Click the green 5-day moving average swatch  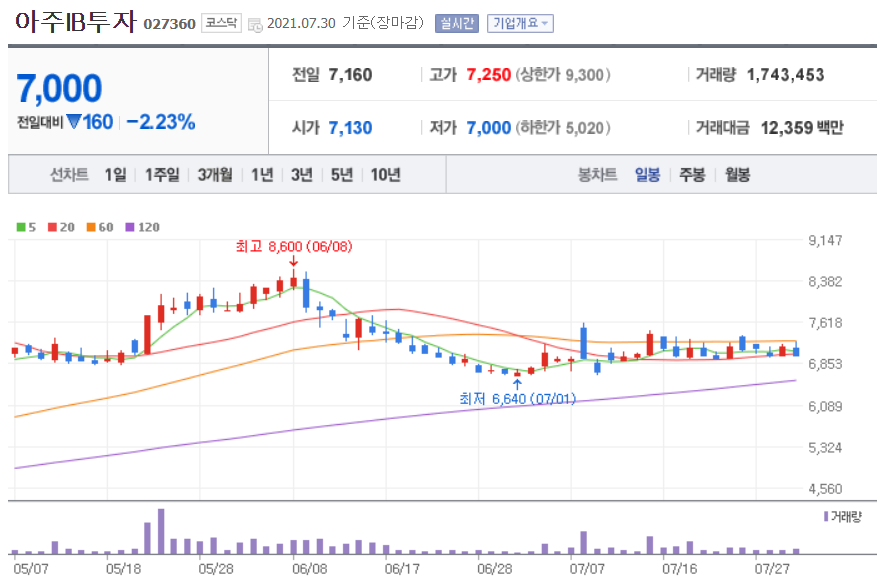coord(21,227)
